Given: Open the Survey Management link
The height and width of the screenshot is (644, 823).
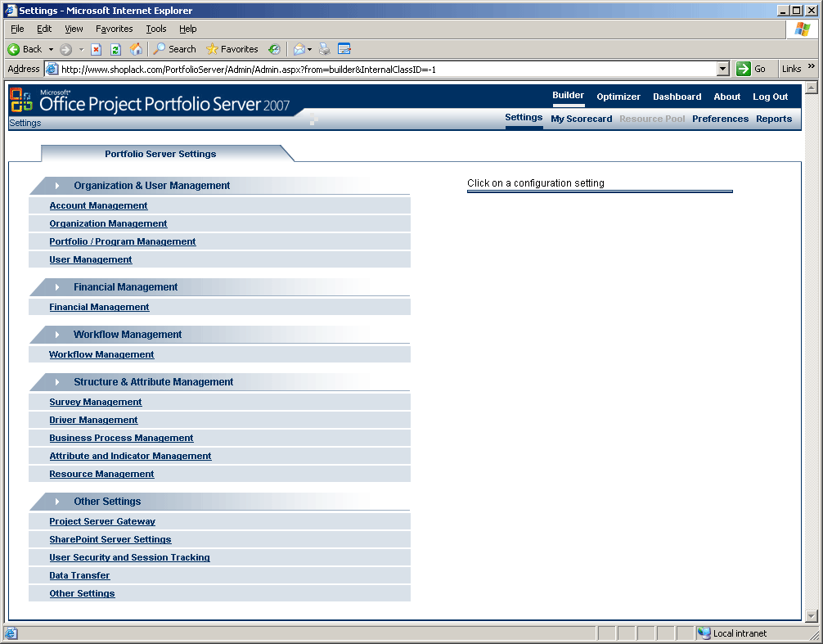Looking at the screenshot, I should click(96, 402).
